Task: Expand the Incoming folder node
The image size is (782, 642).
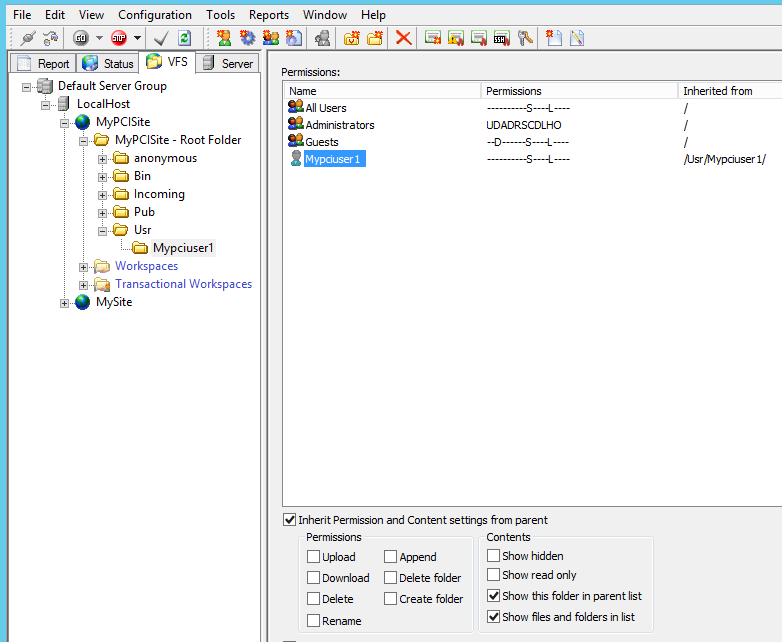Action: 102,195
